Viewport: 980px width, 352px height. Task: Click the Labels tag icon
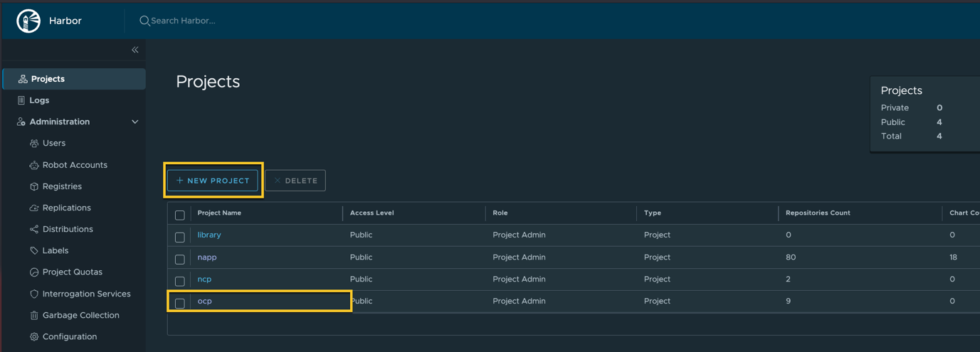coord(34,250)
